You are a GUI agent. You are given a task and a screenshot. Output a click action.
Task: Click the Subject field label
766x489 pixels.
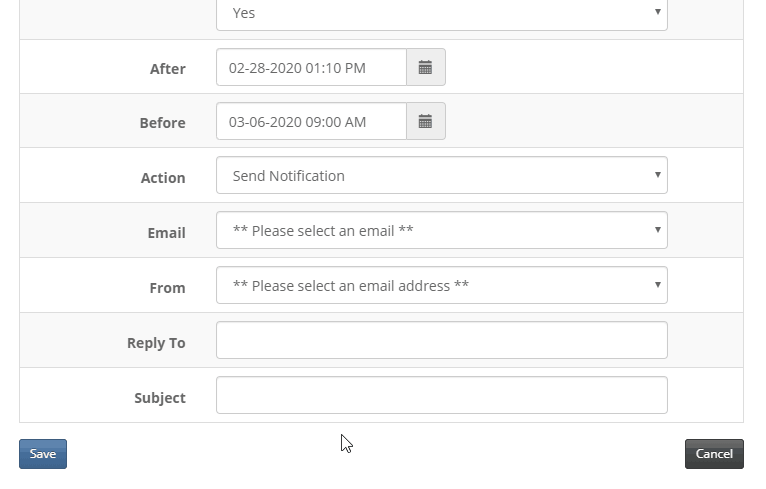(x=160, y=398)
